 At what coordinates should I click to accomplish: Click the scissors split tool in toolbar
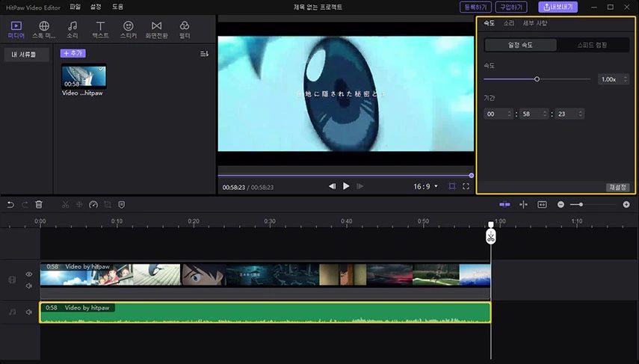coord(65,205)
